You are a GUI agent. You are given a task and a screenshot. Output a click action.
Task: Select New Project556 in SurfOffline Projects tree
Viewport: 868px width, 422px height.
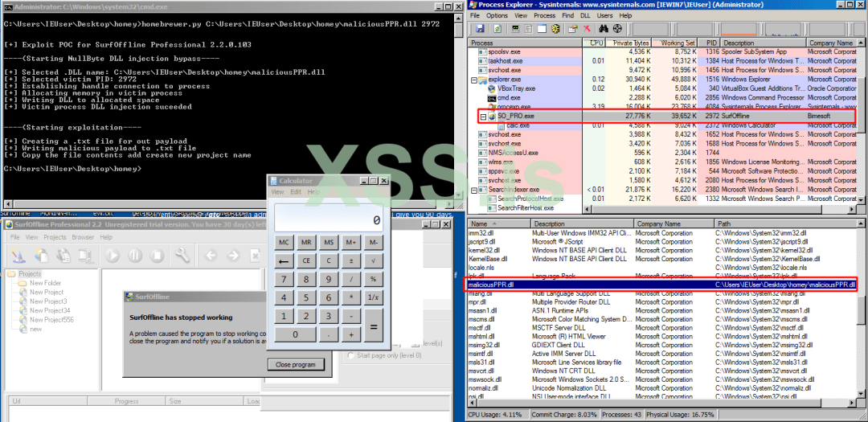click(51, 320)
